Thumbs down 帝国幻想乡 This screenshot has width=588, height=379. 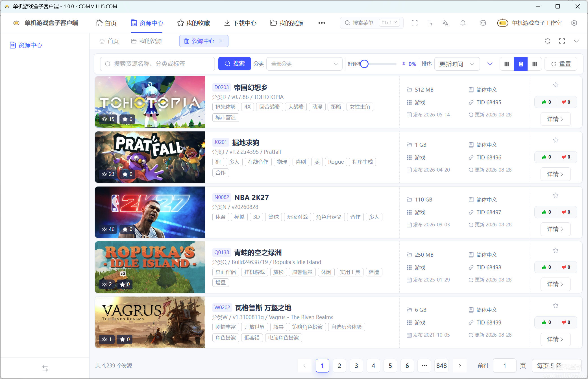point(566,102)
